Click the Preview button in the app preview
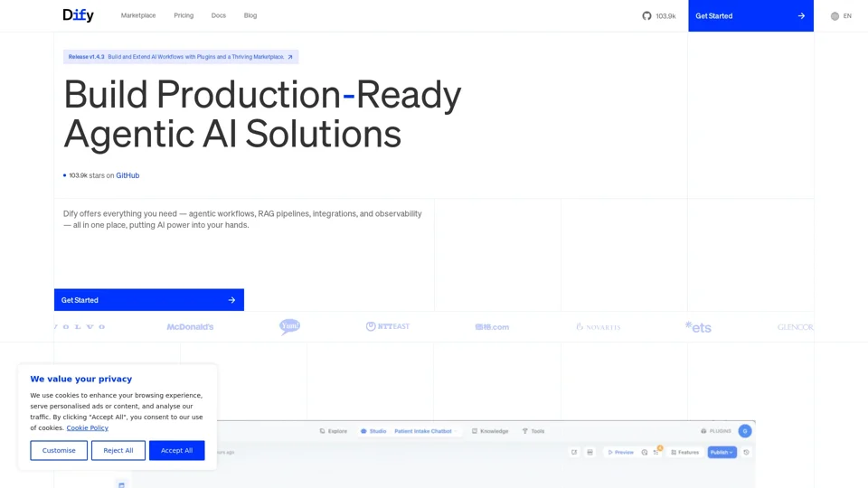Image resolution: width=868 pixels, height=488 pixels. [620, 452]
